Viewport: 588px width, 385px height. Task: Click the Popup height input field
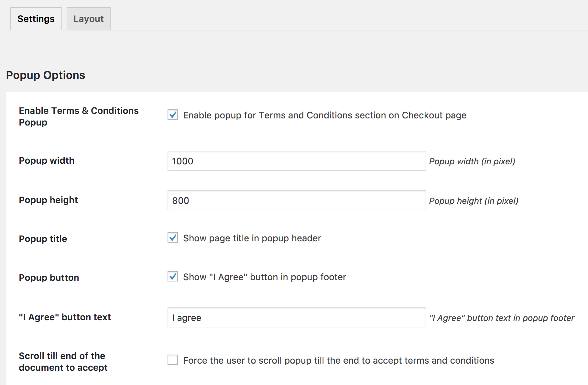click(x=297, y=200)
